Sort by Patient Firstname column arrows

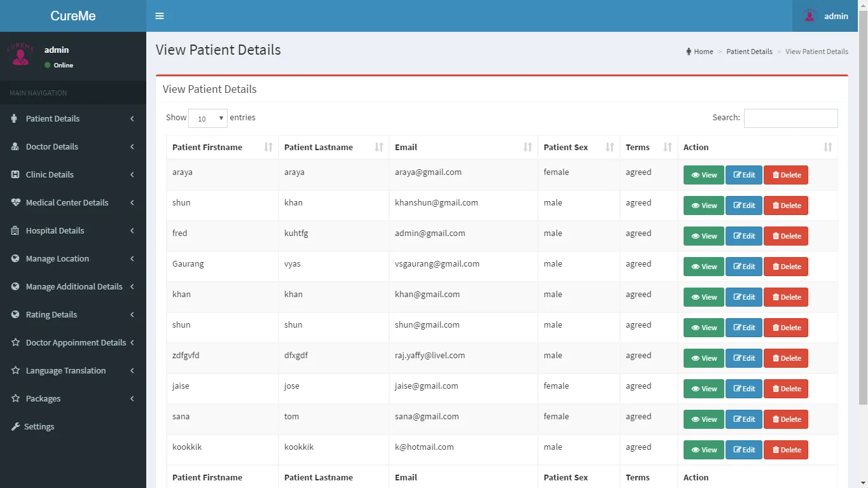tap(268, 147)
